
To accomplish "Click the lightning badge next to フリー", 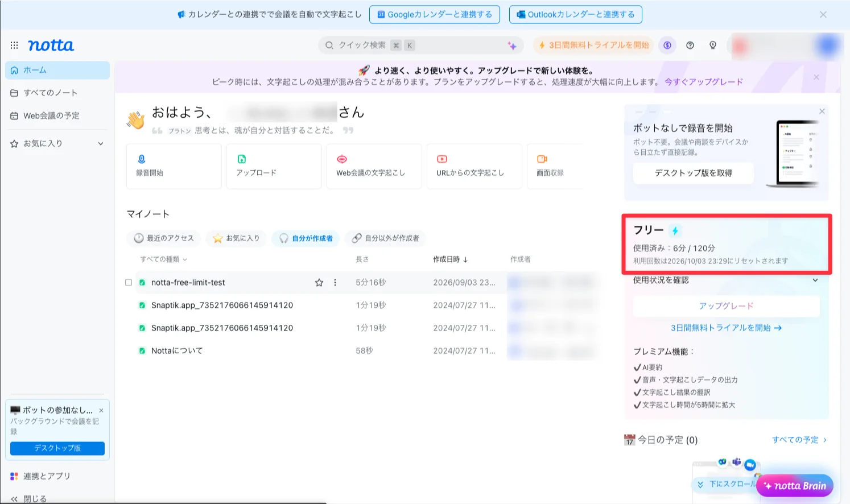I will click(x=675, y=230).
